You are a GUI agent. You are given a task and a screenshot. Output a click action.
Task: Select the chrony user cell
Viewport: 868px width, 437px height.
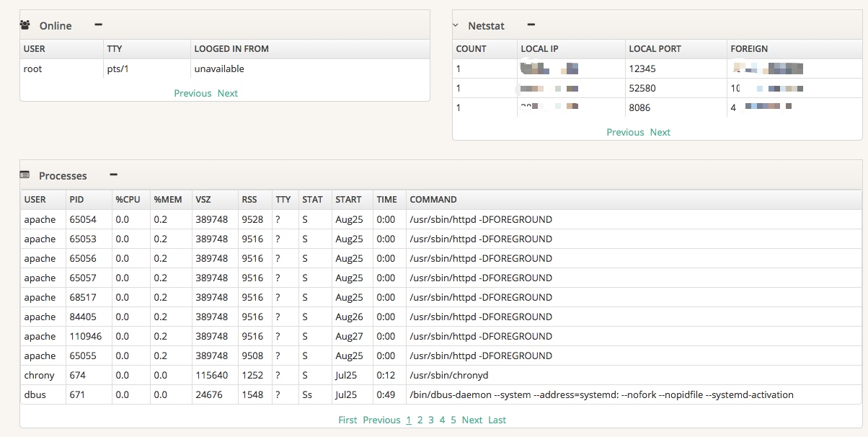click(x=43, y=375)
